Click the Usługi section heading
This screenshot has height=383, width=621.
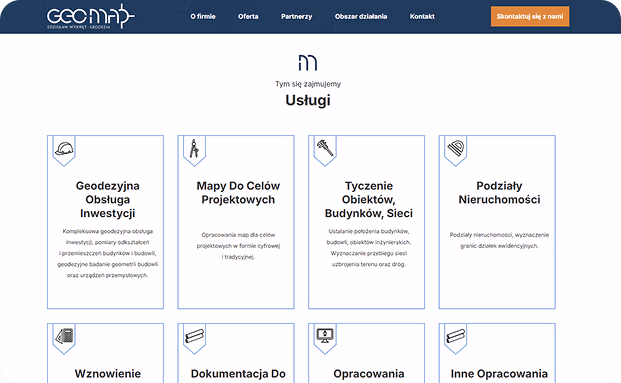click(x=308, y=100)
